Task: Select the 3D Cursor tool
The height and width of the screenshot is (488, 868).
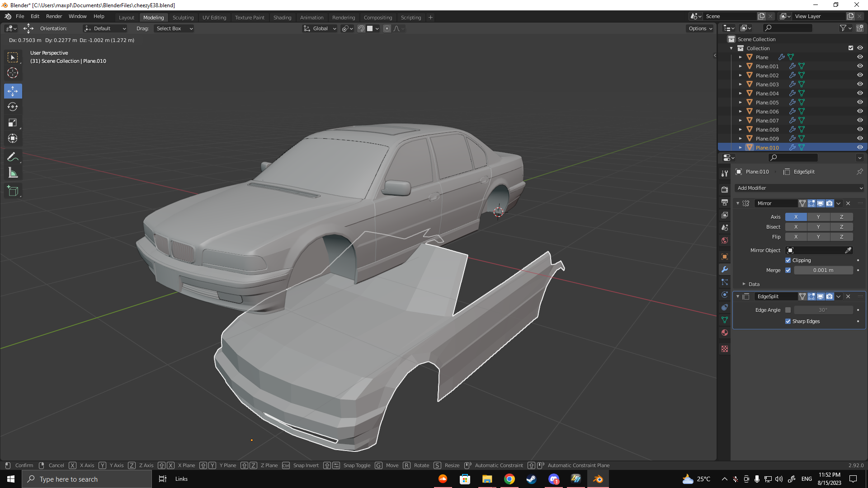Action: point(13,73)
